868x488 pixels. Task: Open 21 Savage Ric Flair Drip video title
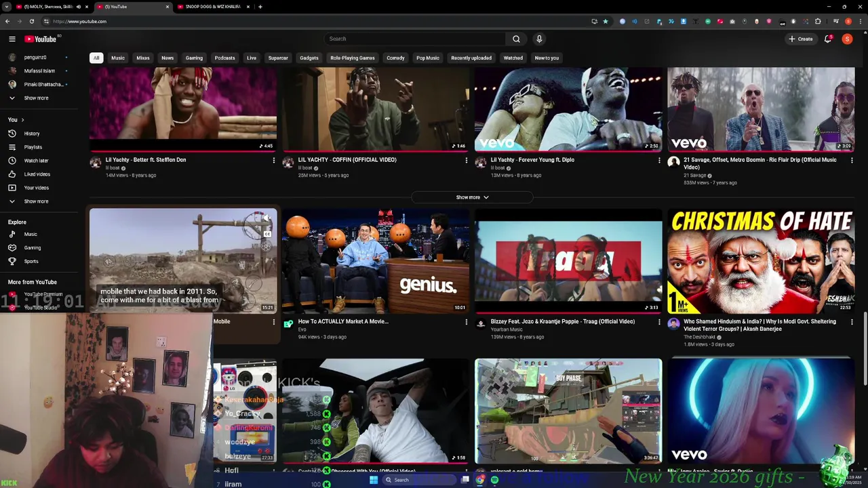click(x=760, y=164)
